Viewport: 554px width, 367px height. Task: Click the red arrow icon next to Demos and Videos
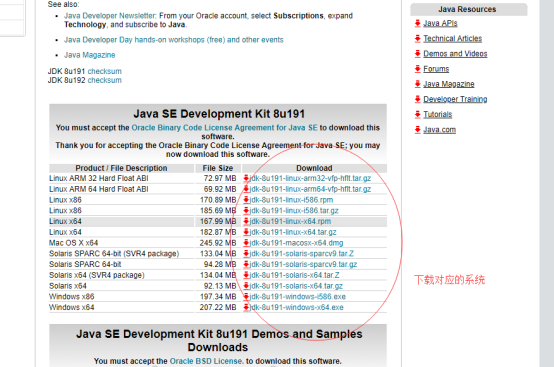[x=418, y=54]
